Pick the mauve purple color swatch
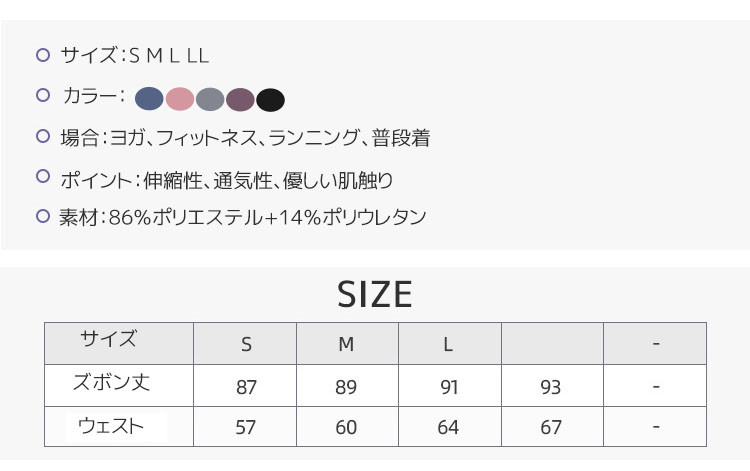 240,99
